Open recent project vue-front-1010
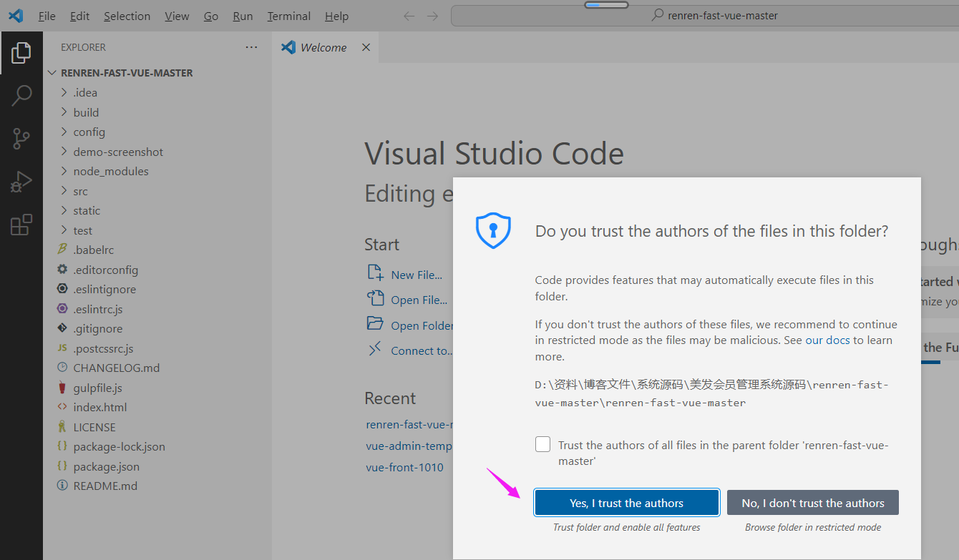This screenshot has height=560, width=959. tap(404, 468)
